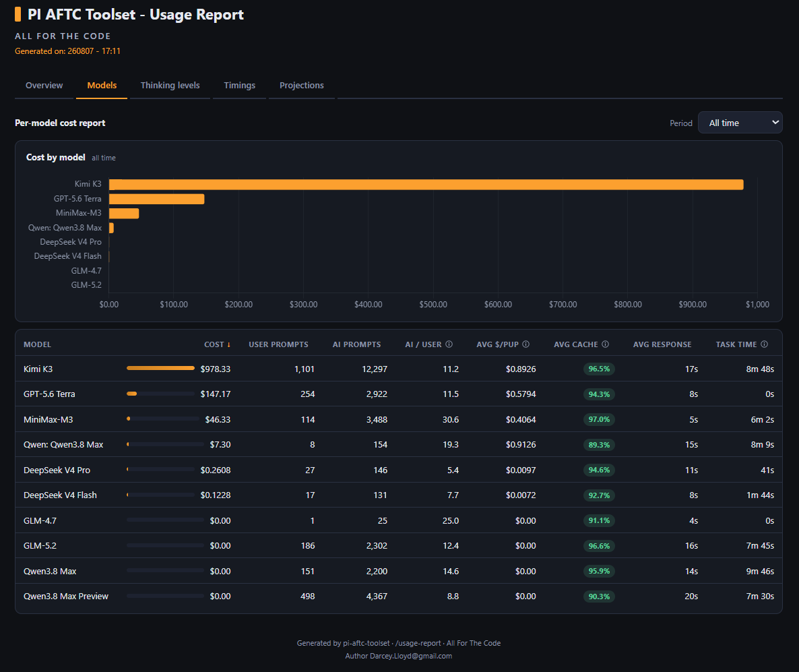Viewport: 799px width, 672px height.
Task: Click the sort arrow next to COST header
Action: (x=229, y=344)
